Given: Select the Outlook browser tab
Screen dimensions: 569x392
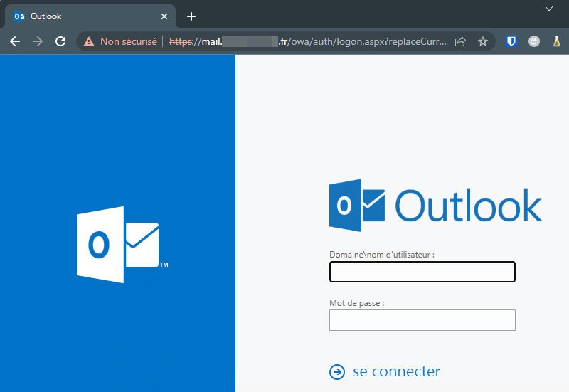Looking at the screenshot, I should 89,16.
